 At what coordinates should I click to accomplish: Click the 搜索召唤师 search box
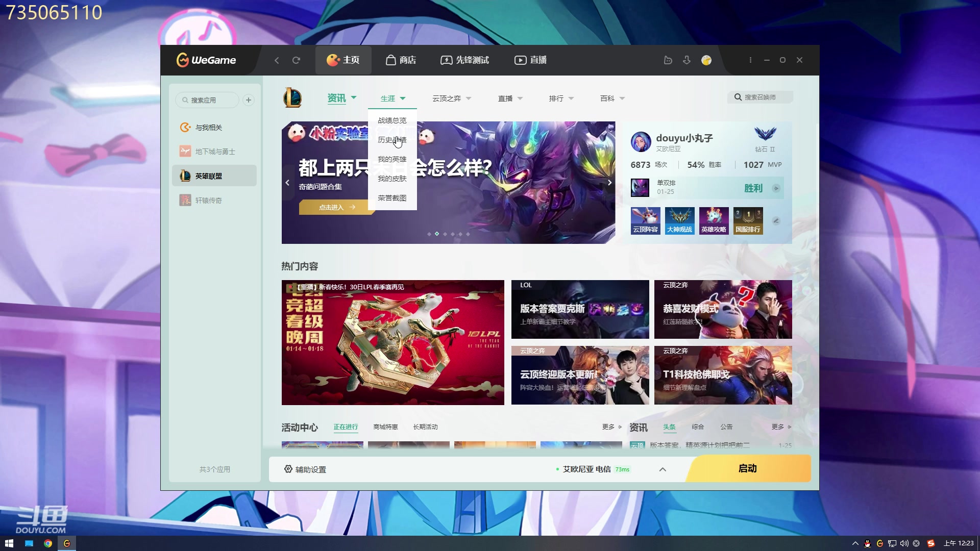(x=760, y=97)
